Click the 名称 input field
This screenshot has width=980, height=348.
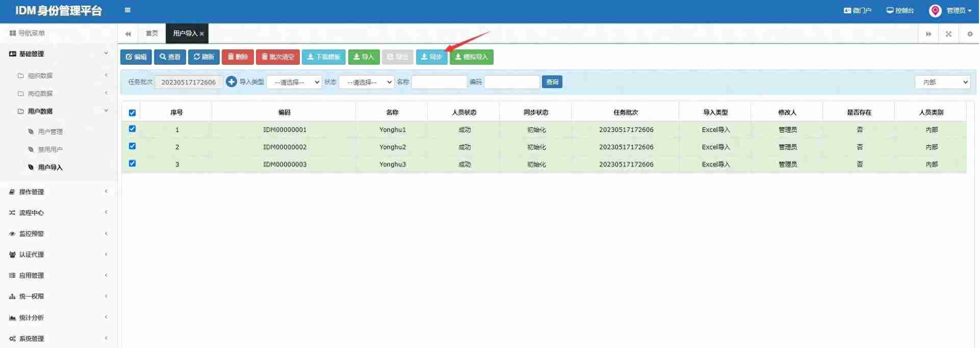[x=439, y=82]
